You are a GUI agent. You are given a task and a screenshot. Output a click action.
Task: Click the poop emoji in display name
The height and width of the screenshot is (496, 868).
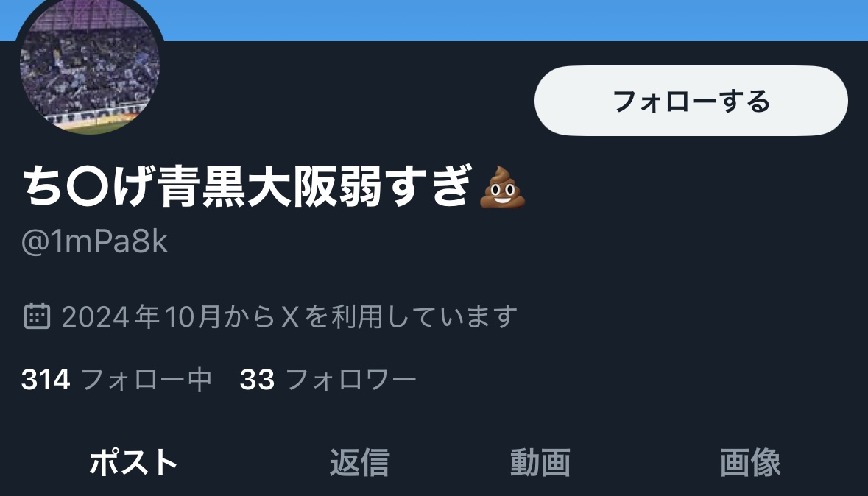pos(502,187)
